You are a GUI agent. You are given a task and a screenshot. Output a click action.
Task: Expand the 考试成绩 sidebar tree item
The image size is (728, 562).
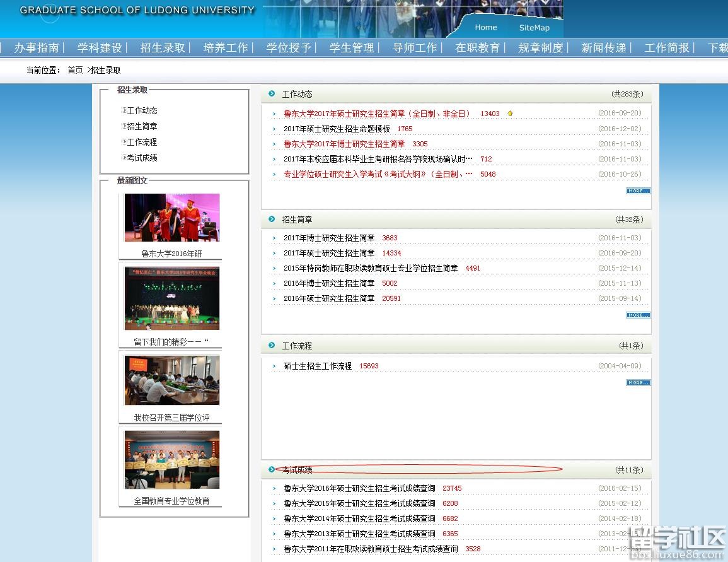tap(124, 158)
